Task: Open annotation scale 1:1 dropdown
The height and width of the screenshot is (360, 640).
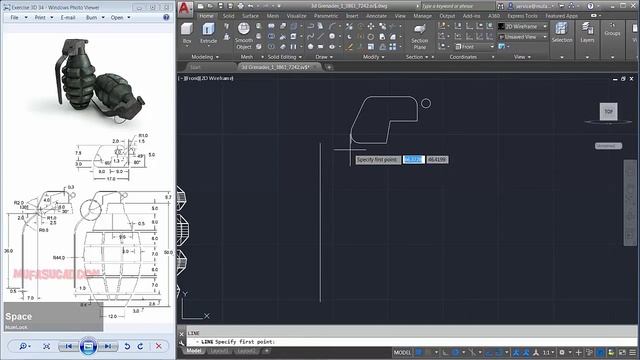Action: tap(548, 352)
